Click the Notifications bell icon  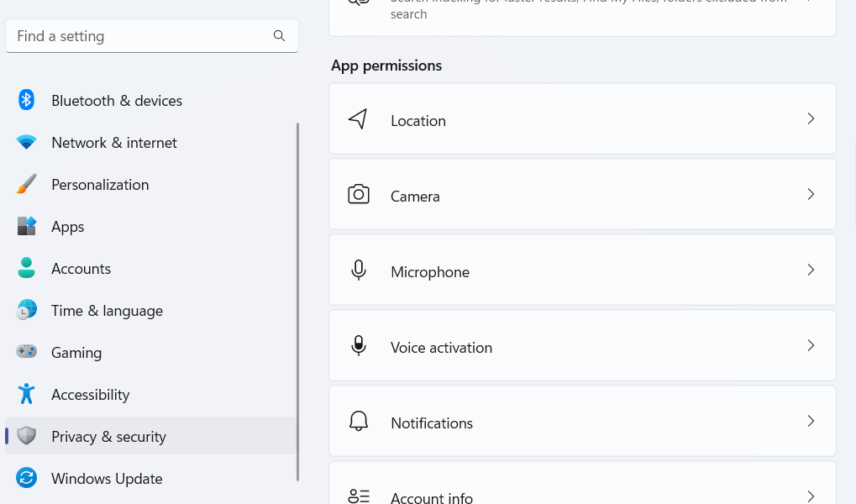(359, 421)
